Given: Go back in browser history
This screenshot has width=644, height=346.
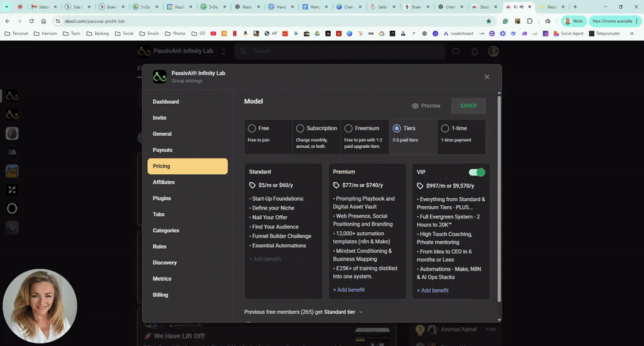Looking at the screenshot, I should click(x=8, y=21).
